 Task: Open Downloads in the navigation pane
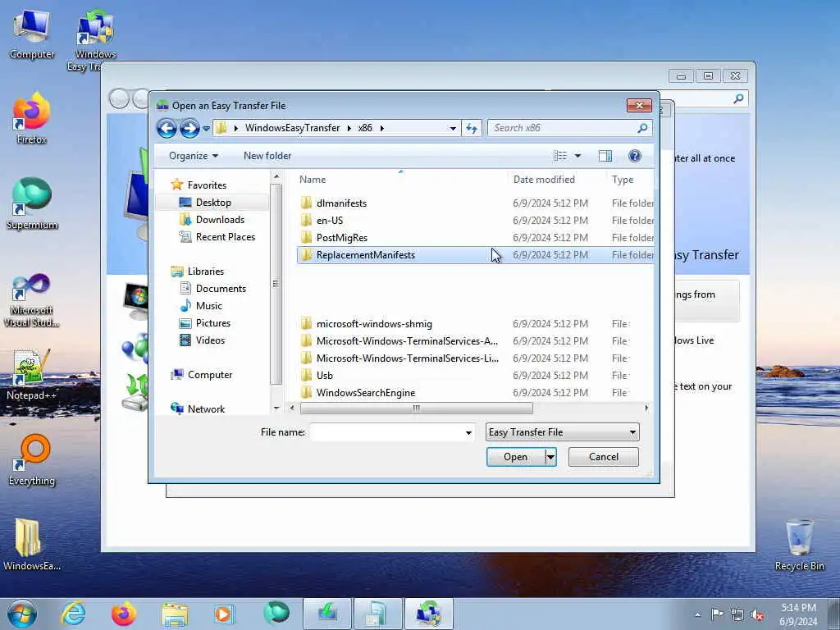coord(220,220)
